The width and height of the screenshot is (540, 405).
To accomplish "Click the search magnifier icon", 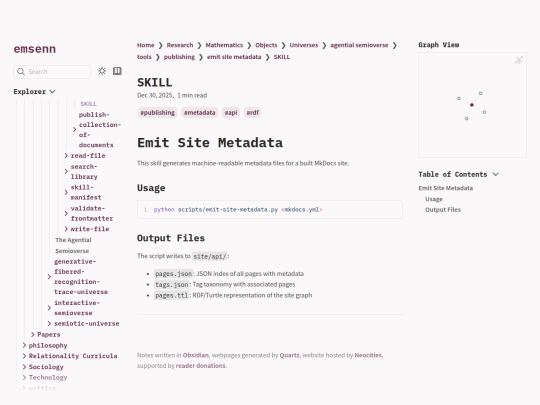I will click(21, 72).
